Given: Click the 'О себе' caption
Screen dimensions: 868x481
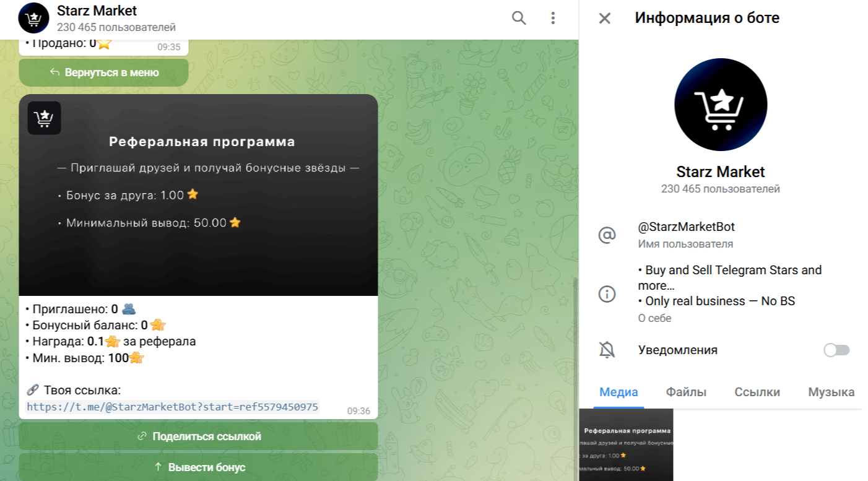Looking at the screenshot, I should point(655,318).
